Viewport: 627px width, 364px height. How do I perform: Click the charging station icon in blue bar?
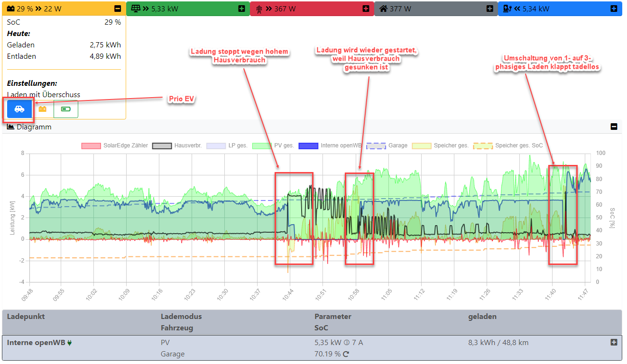coord(507,9)
